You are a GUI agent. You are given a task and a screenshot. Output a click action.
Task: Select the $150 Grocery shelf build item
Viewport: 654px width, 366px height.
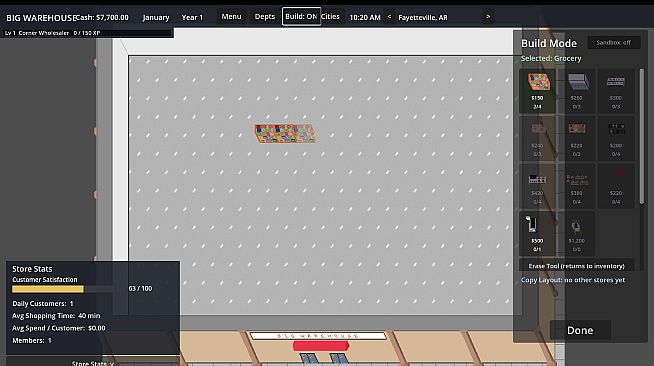point(538,91)
